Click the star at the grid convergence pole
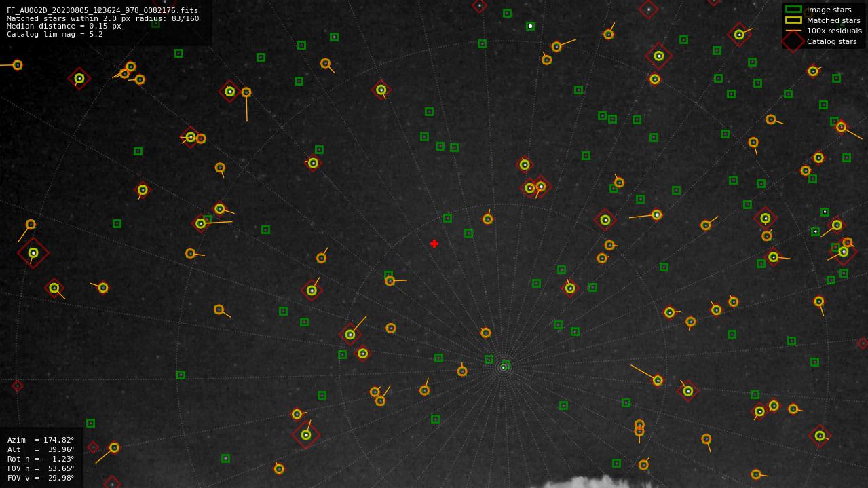 (x=504, y=367)
